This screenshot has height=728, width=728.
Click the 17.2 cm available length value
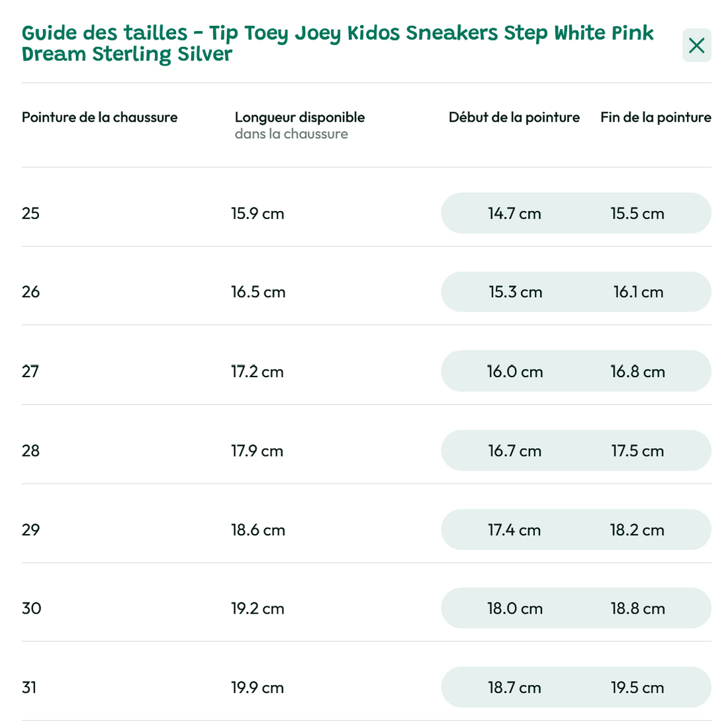point(257,372)
